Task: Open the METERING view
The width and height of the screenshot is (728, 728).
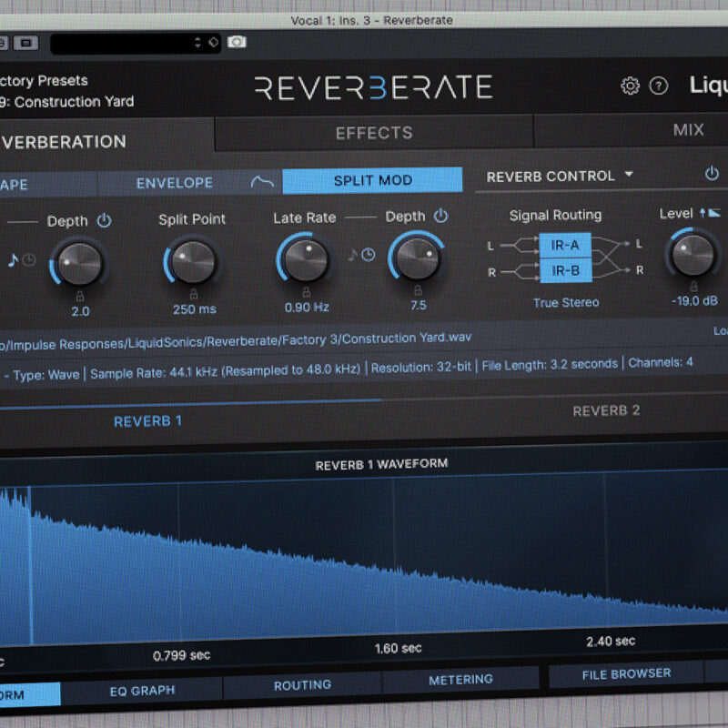Action: [460, 680]
